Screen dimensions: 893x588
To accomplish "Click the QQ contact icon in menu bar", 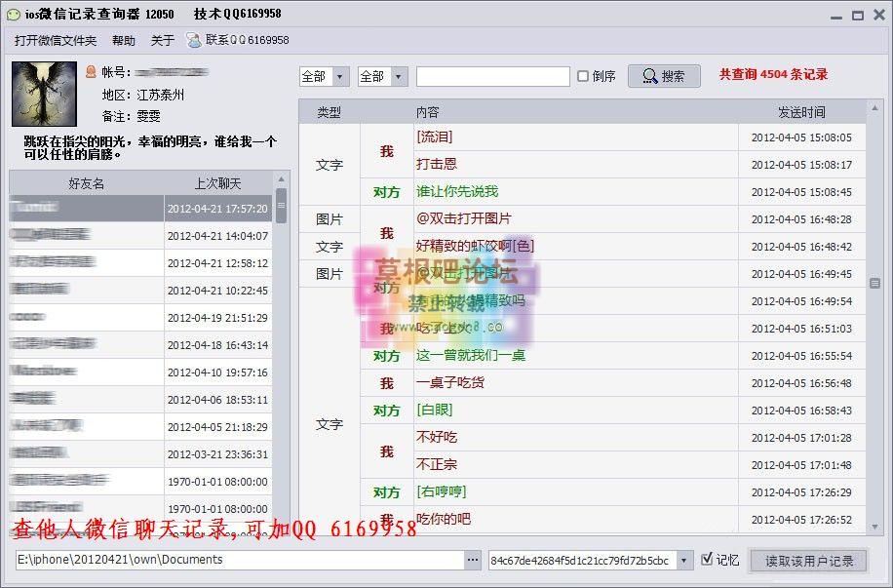I will click(194, 40).
